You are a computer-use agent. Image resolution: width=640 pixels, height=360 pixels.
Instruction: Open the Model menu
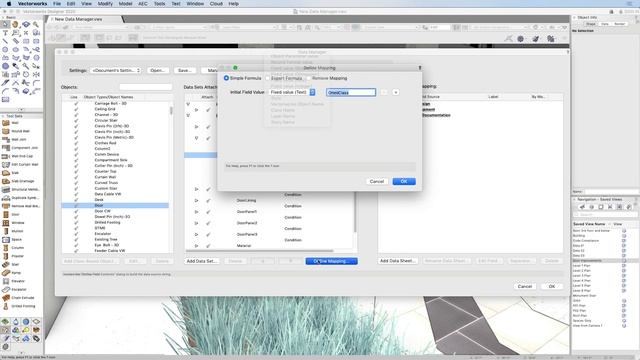[x=125, y=4]
